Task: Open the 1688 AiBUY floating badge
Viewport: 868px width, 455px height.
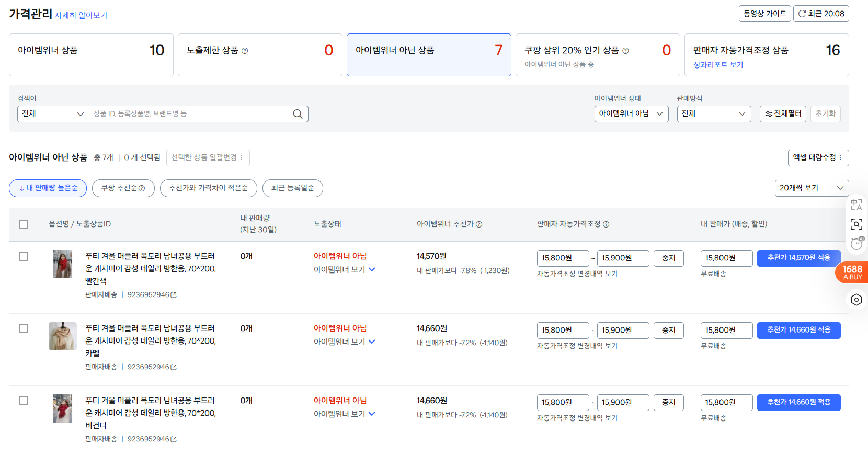Action: click(852, 272)
